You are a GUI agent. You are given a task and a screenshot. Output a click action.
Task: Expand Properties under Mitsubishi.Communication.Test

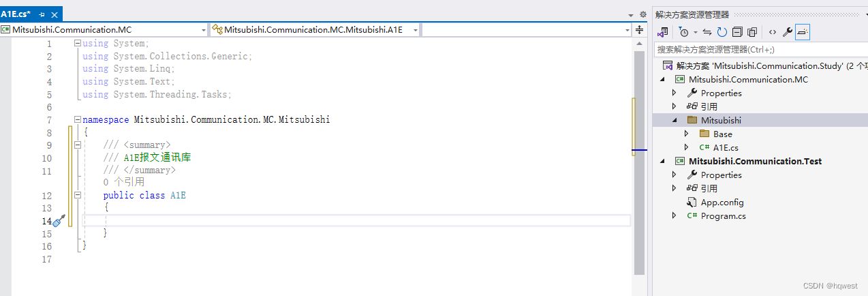(x=675, y=175)
